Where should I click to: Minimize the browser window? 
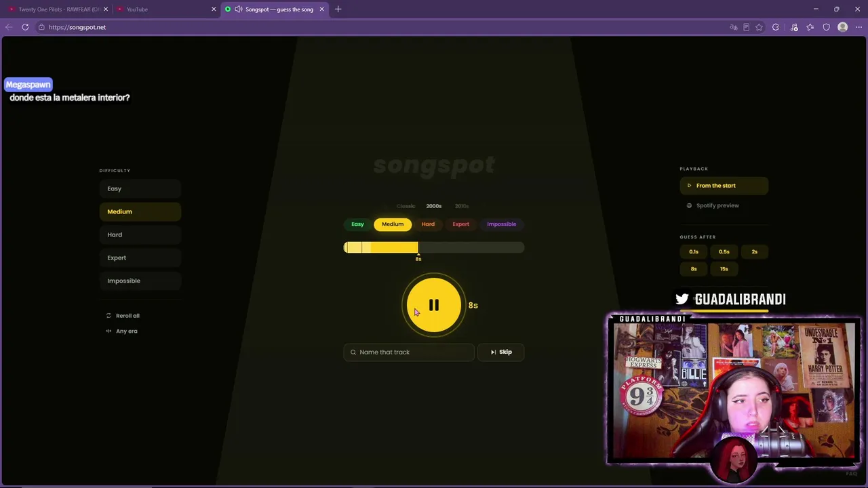(x=816, y=9)
